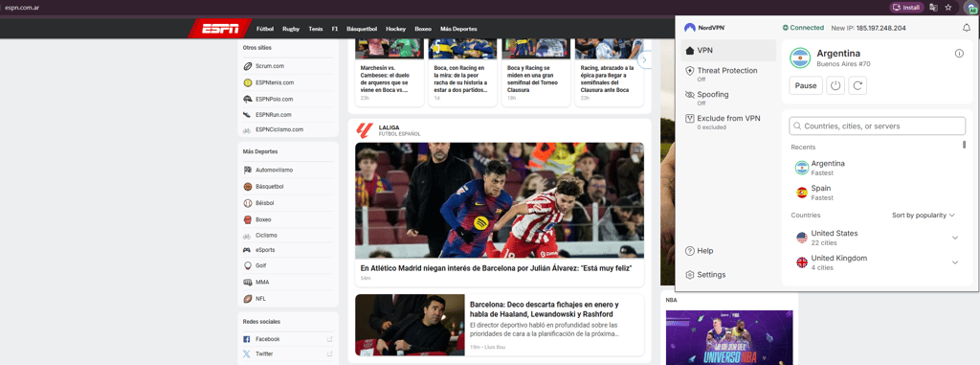The width and height of the screenshot is (980, 365).
Task: Click the NFL football icon in sidebar
Action: 248,299
